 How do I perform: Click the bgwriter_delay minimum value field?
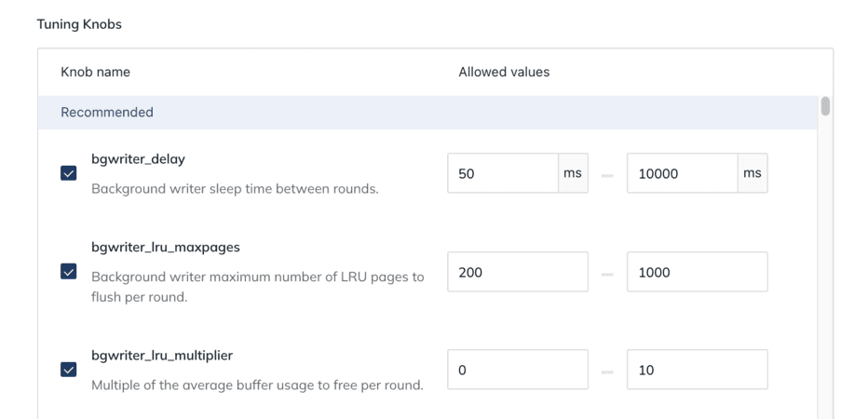tap(502, 173)
